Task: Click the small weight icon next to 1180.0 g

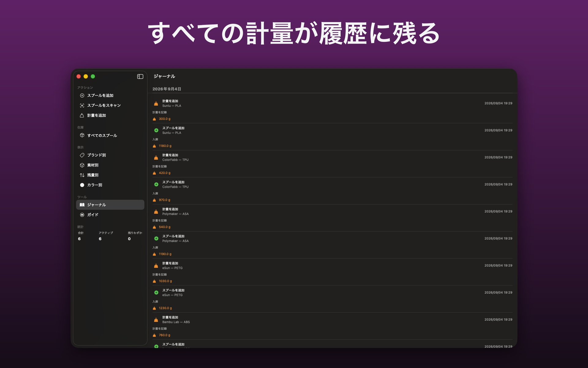Action: (154, 146)
